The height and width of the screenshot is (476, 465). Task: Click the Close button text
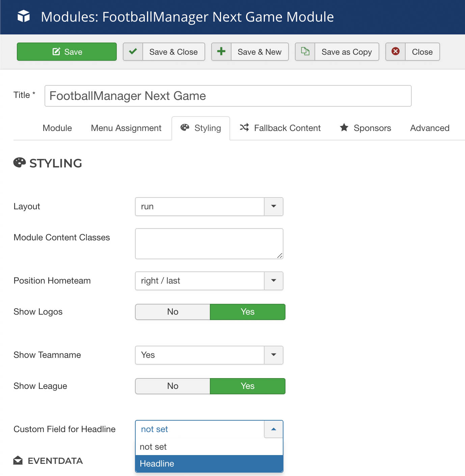(422, 52)
